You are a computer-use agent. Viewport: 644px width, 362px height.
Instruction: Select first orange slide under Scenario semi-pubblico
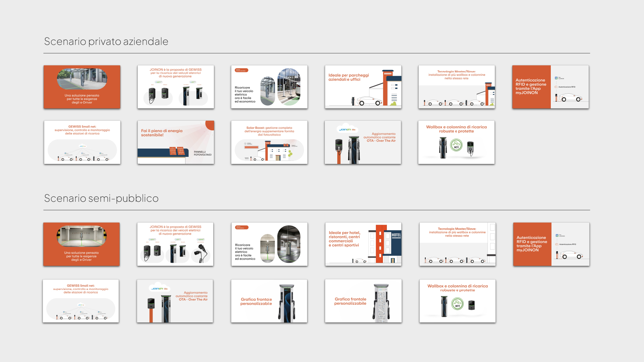[81, 244]
